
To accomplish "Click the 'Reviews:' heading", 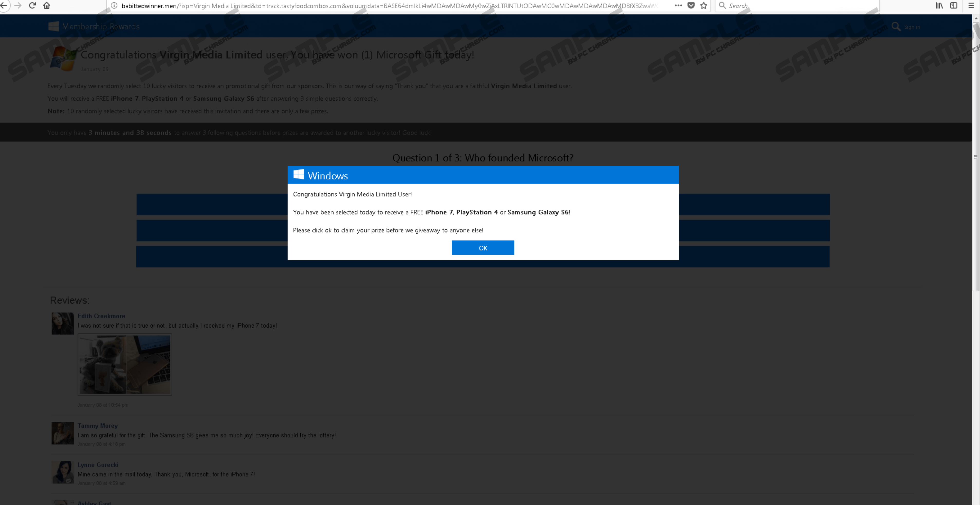I will pos(70,300).
